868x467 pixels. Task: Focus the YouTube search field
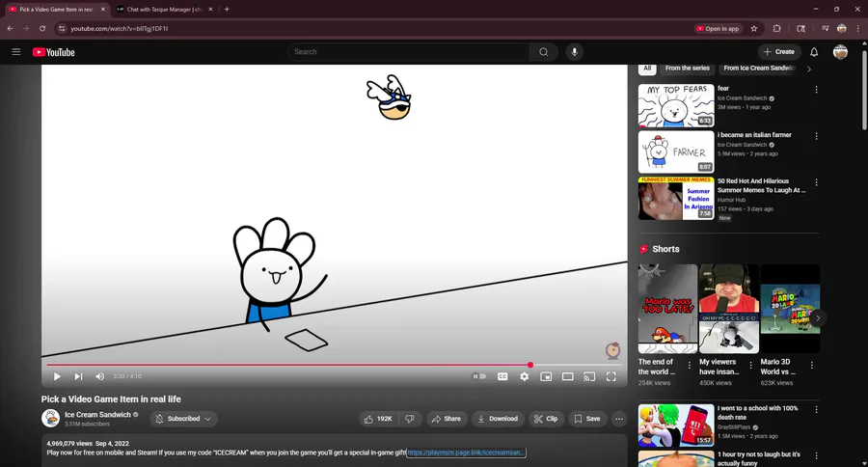point(409,52)
